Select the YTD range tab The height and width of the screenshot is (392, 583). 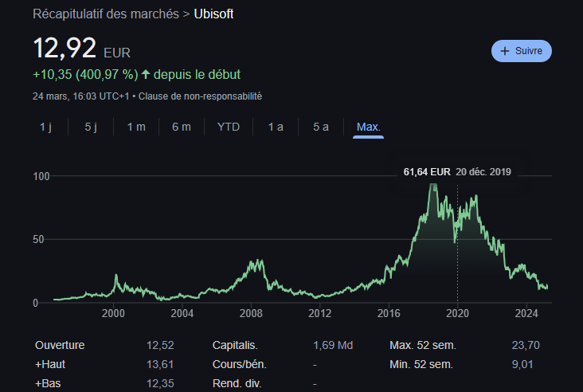click(x=229, y=127)
